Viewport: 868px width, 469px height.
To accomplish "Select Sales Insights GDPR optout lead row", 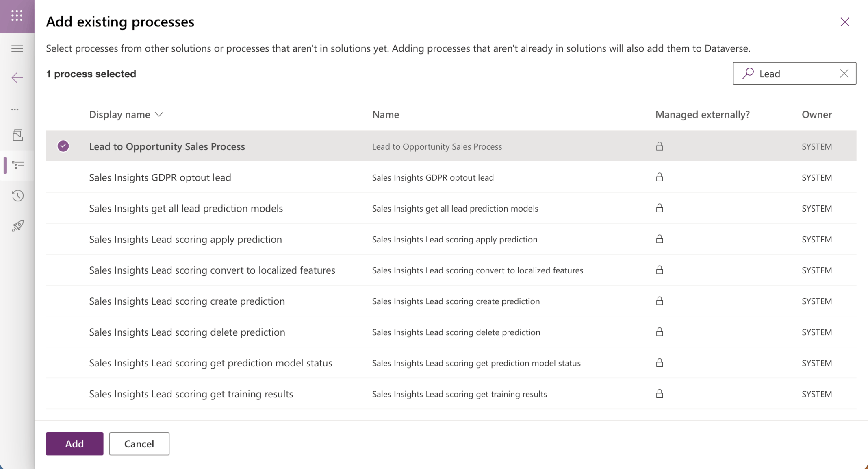I will pos(160,177).
